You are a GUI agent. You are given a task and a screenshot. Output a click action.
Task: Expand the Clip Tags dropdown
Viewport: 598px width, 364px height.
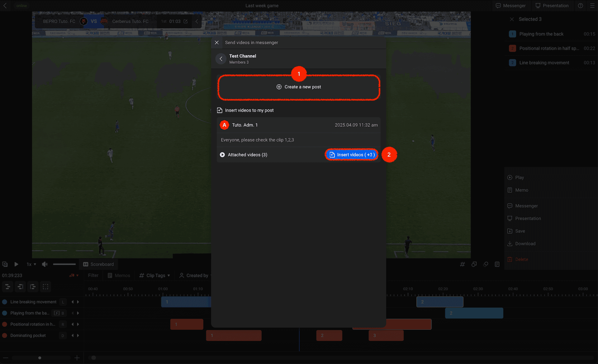pyautogui.click(x=155, y=276)
